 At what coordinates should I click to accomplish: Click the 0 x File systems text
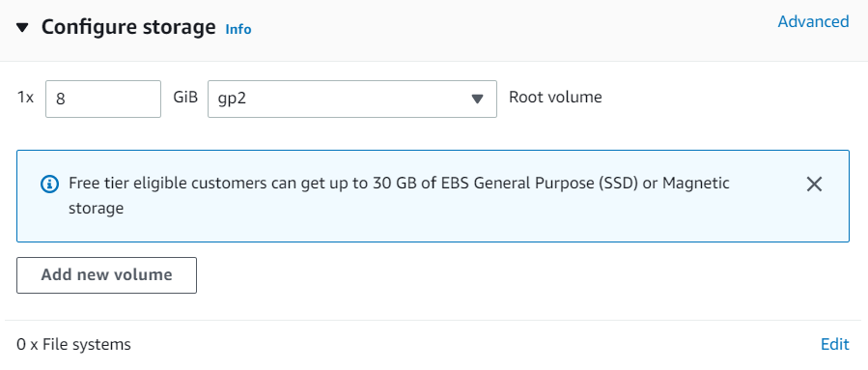(x=73, y=345)
